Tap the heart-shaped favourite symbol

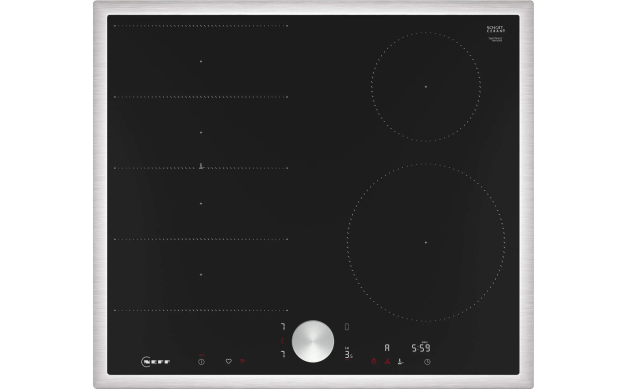(228, 361)
